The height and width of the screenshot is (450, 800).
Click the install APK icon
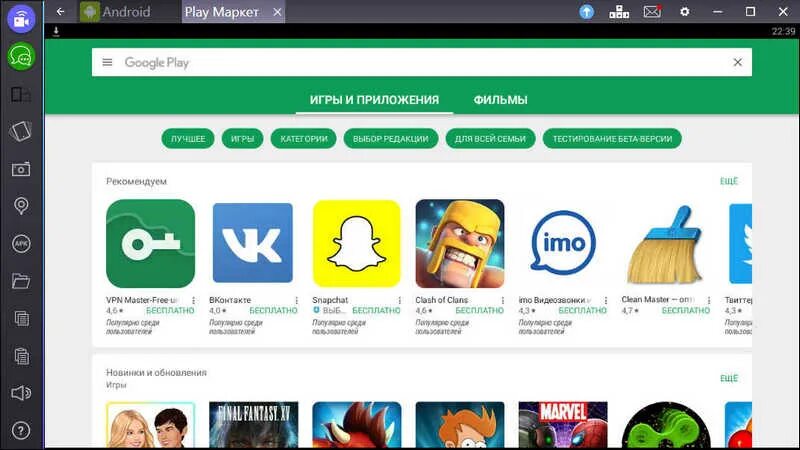21,243
